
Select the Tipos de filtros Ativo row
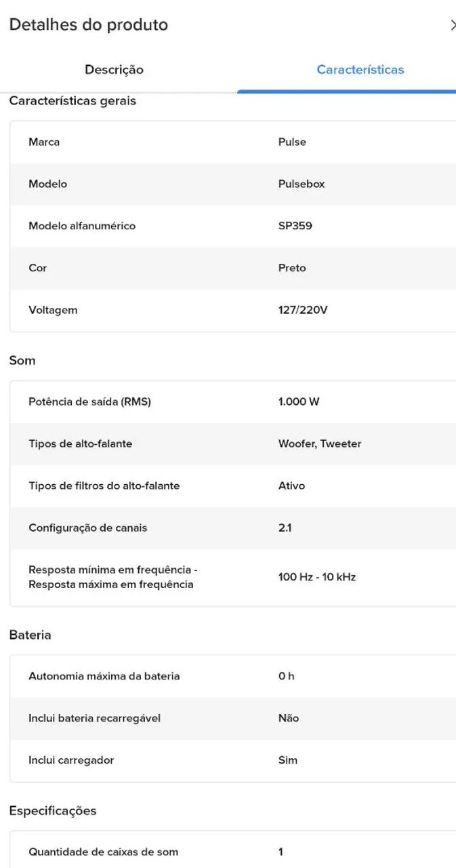coord(233,486)
